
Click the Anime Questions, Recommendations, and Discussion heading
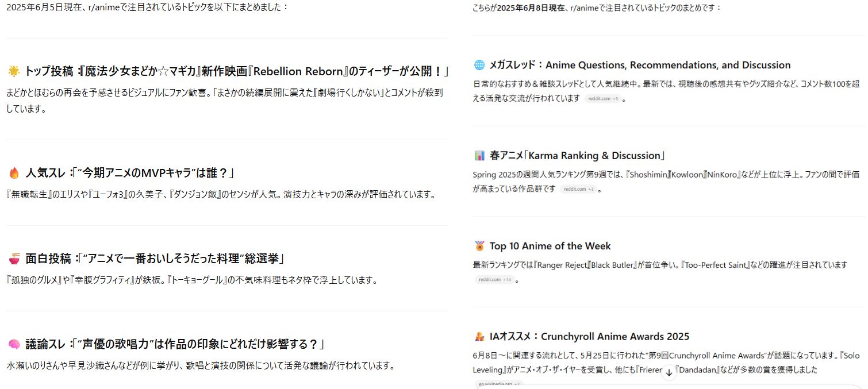[x=640, y=65]
